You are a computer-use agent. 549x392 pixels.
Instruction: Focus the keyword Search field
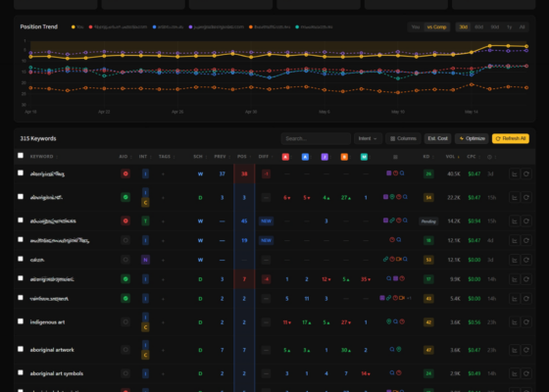click(316, 138)
